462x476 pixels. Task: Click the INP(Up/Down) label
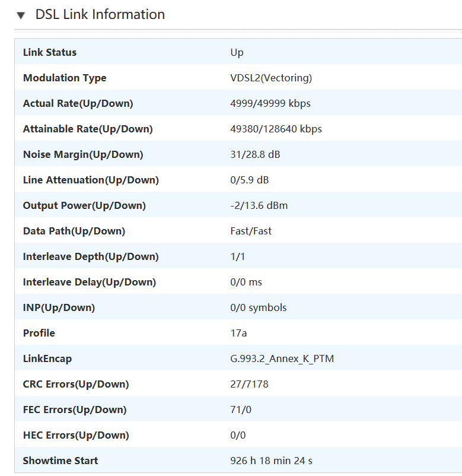pyautogui.click(x=59, y=307)
